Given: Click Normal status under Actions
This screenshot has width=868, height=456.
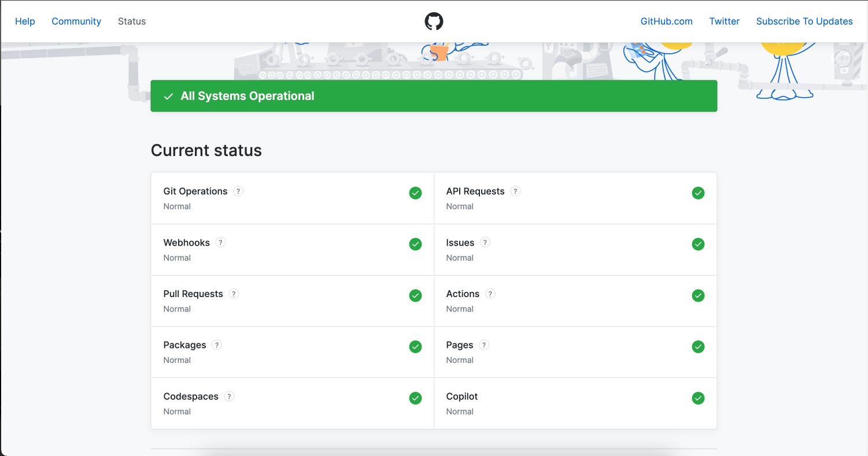Looking at the screenshot, I should (460, 309).
